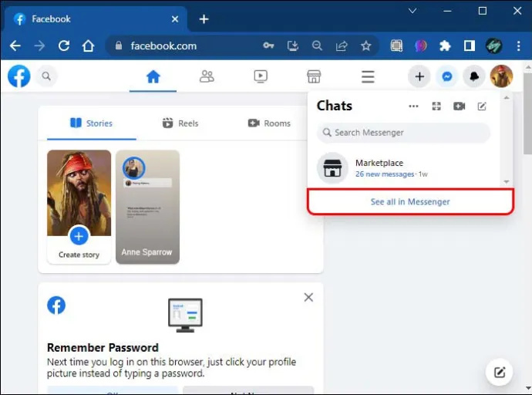This screenshot has width=532, height=395.
Task: Switch to the Rooms tab
Action: click(x=269, y=123)
